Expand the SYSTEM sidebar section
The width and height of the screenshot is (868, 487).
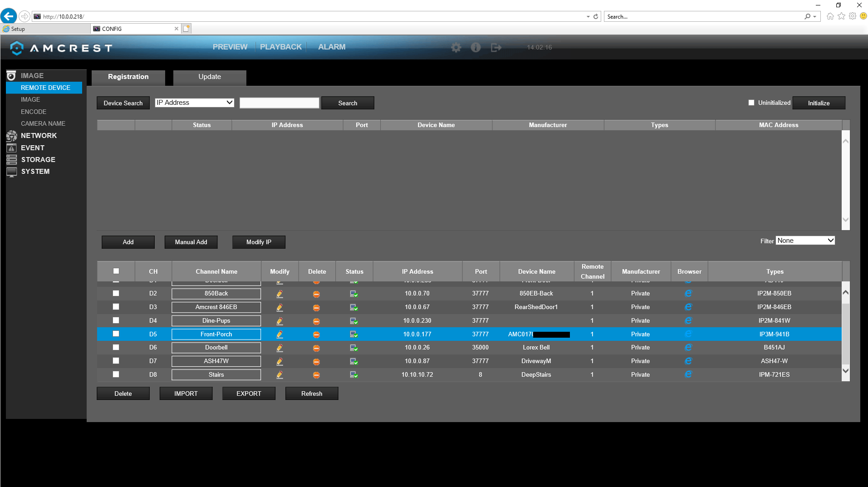(x=35, y=172)
